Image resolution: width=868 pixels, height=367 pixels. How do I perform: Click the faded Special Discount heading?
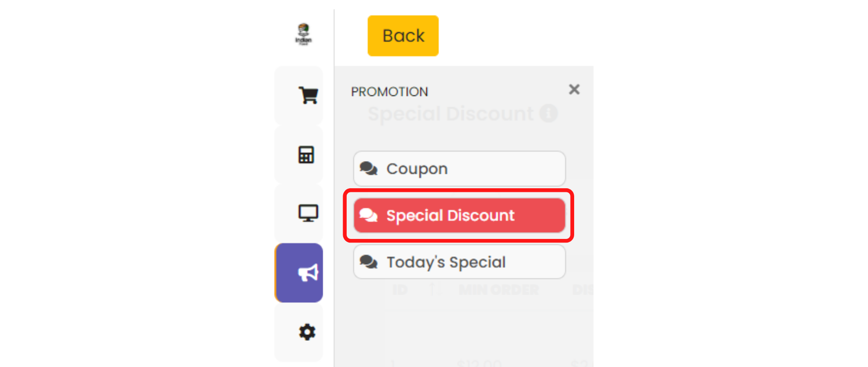[x=451, y=114]
